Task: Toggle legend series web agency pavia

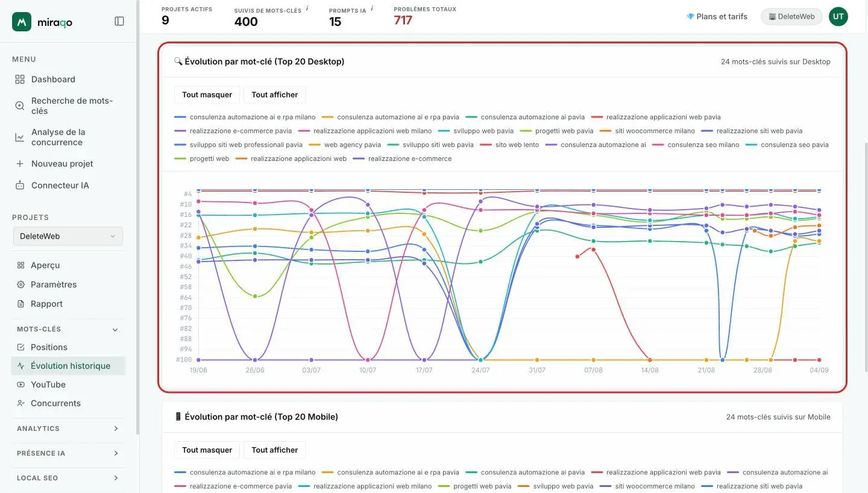Action: click(345, 145)
